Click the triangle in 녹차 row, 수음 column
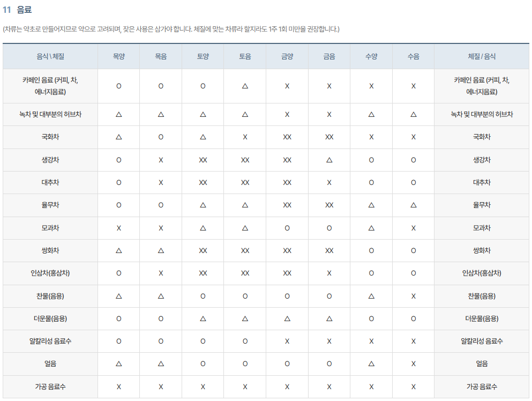Image resolution: width=532 pixels, height=401 pixels. coord(413,114)
